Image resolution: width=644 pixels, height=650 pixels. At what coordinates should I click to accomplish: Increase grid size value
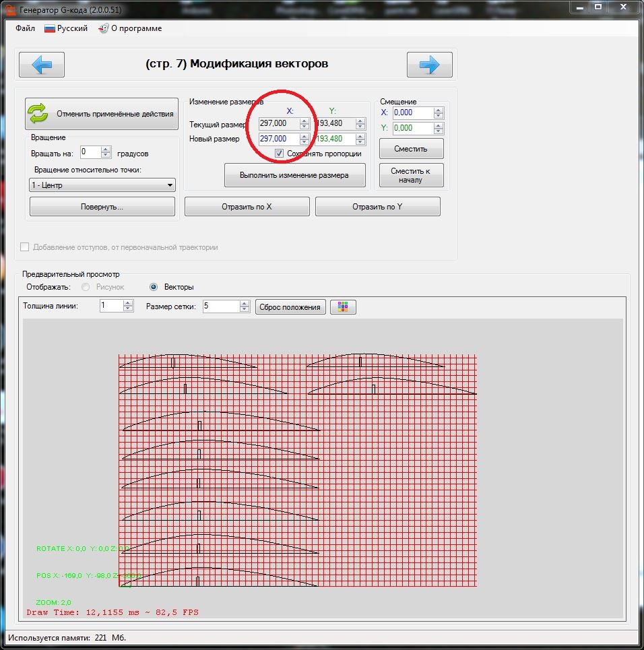pos(245,303)
